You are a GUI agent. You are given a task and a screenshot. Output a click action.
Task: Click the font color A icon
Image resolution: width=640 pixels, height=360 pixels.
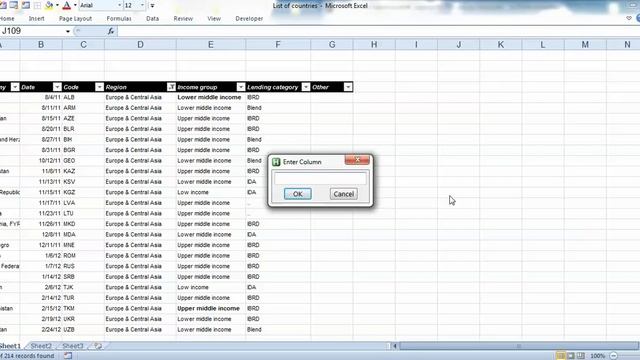67,5
